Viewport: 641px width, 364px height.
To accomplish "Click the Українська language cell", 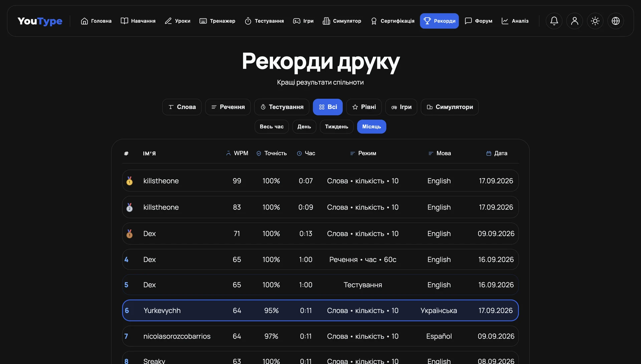I will pos(439,311).
